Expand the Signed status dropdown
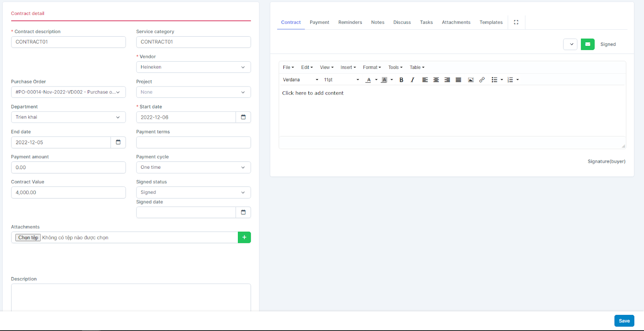644x331 pixels. [193, 192]
